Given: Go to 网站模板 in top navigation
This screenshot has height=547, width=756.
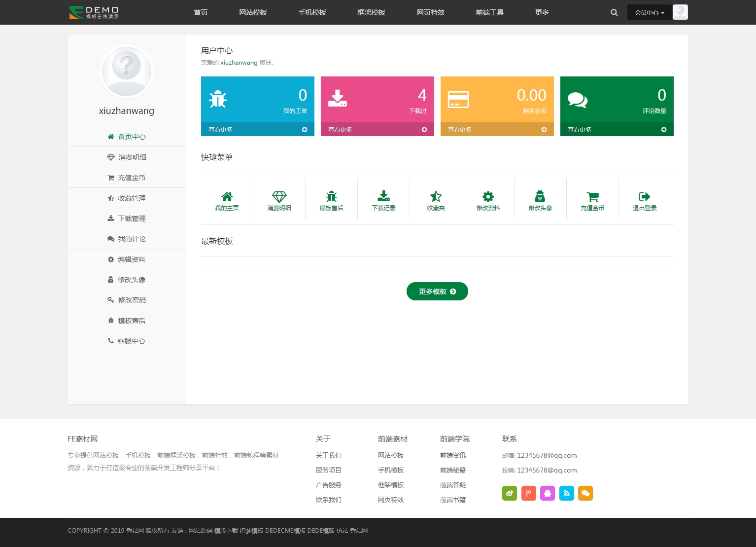Looking at the screenshot, I should point(253,12).
